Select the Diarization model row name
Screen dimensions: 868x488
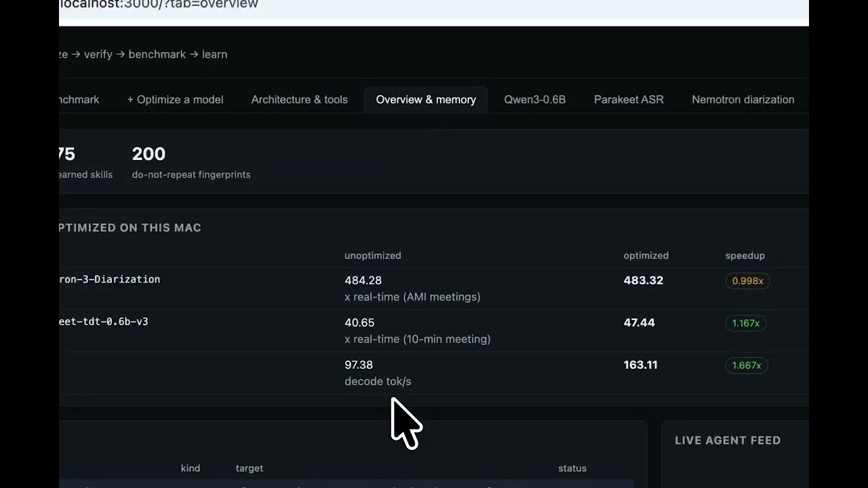click(110, 279)
